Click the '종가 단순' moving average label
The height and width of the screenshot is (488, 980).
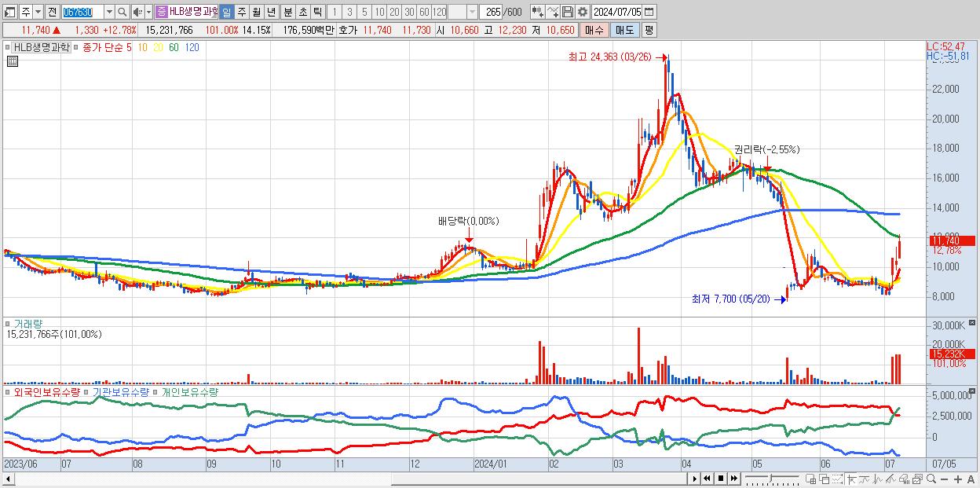click(102, 47)
